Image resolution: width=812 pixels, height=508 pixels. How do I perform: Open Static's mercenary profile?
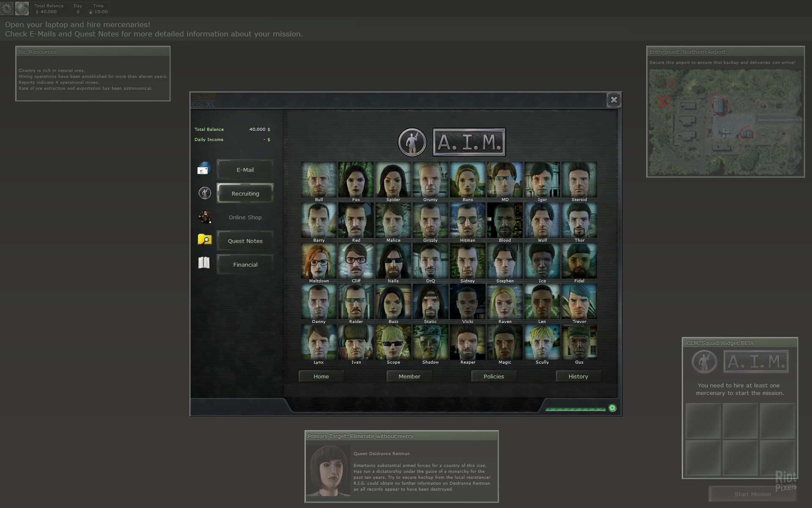pyautogui.click(x=431, y=301)
